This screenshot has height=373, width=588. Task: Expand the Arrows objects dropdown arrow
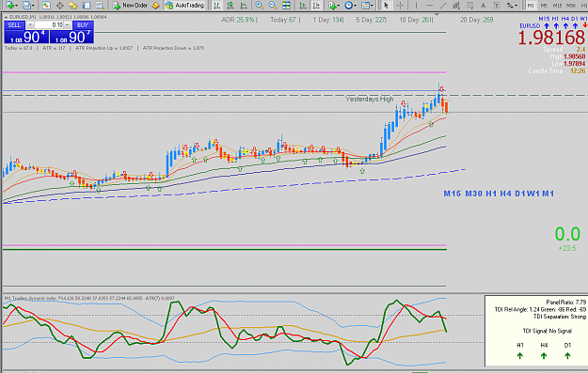click(516, 6)
